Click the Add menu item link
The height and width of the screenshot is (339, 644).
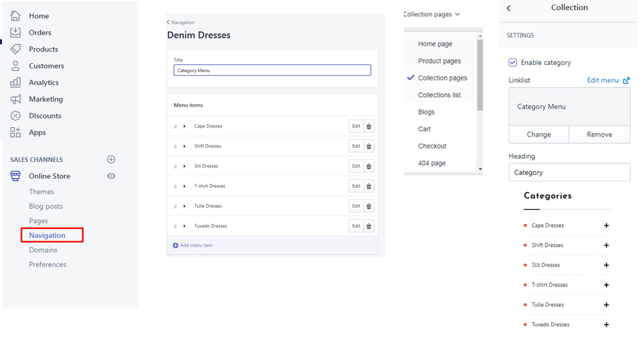coord(193,245)
